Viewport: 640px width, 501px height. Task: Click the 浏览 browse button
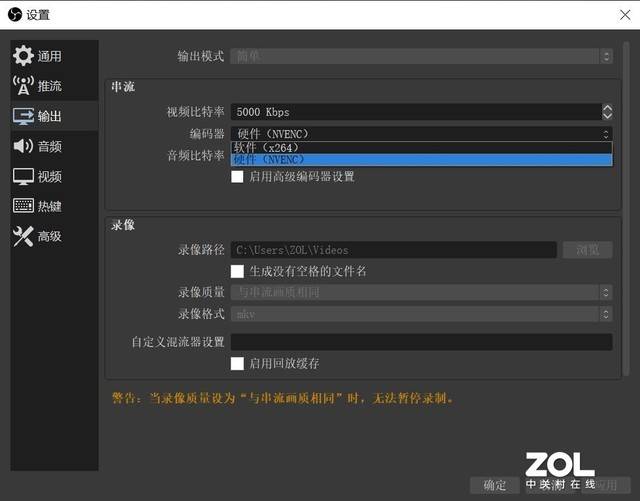pyautogui.click(x=587, y=250)
